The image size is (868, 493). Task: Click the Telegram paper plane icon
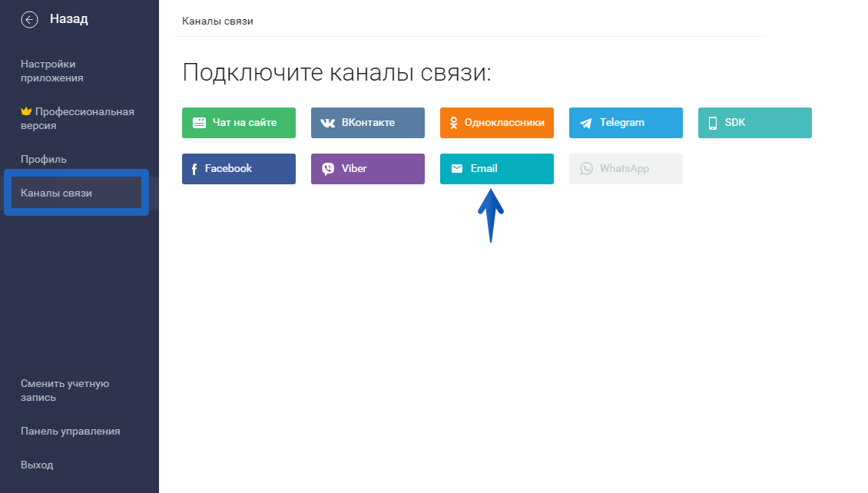(585, 123)
